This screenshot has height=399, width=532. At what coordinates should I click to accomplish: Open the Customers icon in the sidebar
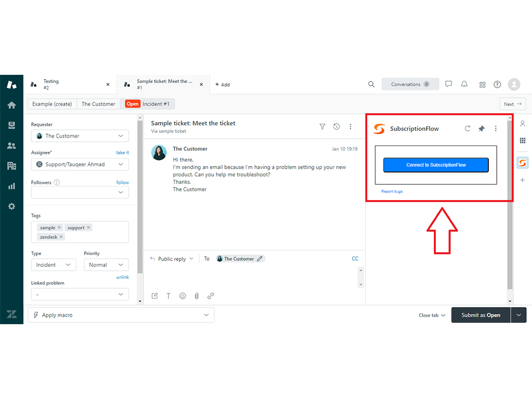(11, 145)
